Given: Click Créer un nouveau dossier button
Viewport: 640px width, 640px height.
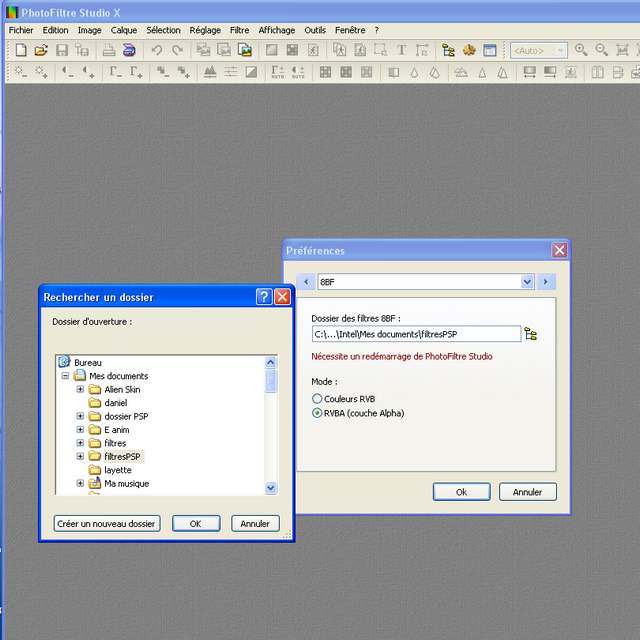Looking at the screenshot, I should click(x=107, y=523).
